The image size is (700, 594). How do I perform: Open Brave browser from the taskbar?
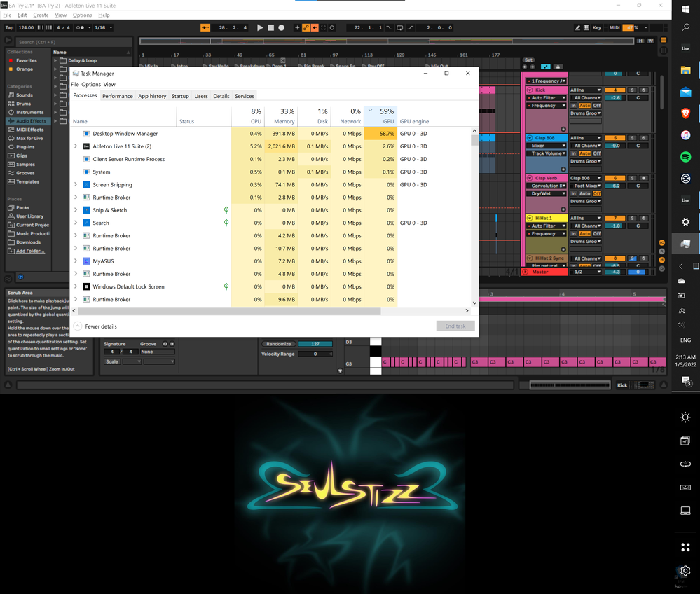(686, 113)
